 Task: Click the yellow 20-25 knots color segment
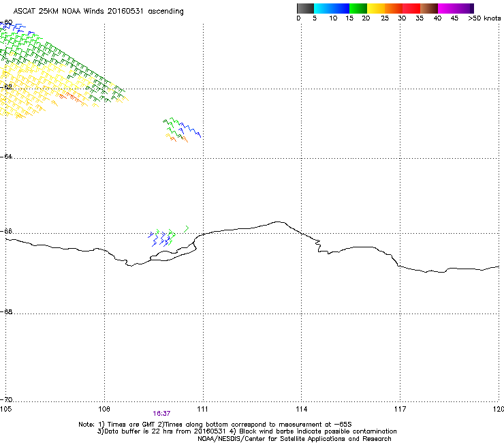(x=376, y=8)
